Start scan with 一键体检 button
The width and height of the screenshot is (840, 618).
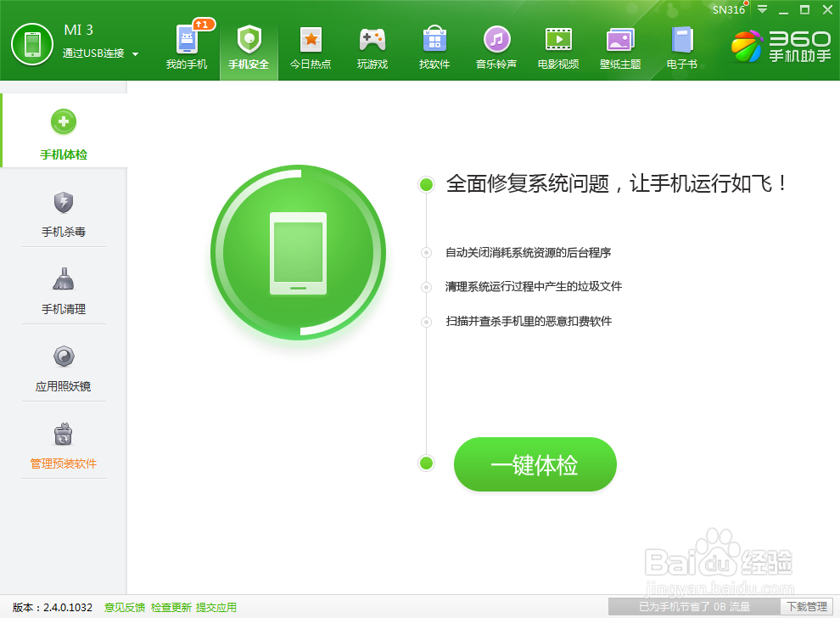point(535,464)
